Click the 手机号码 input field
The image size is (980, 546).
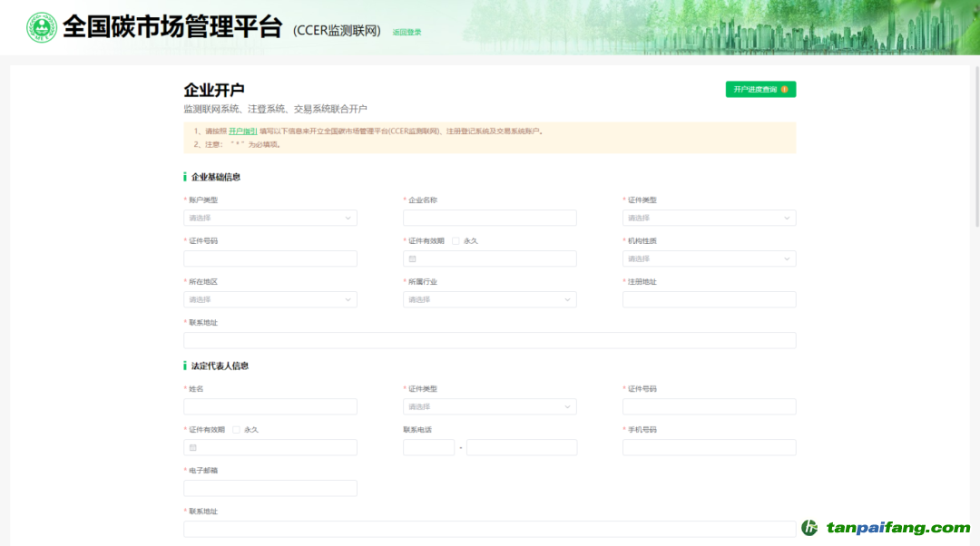[709, 447]
